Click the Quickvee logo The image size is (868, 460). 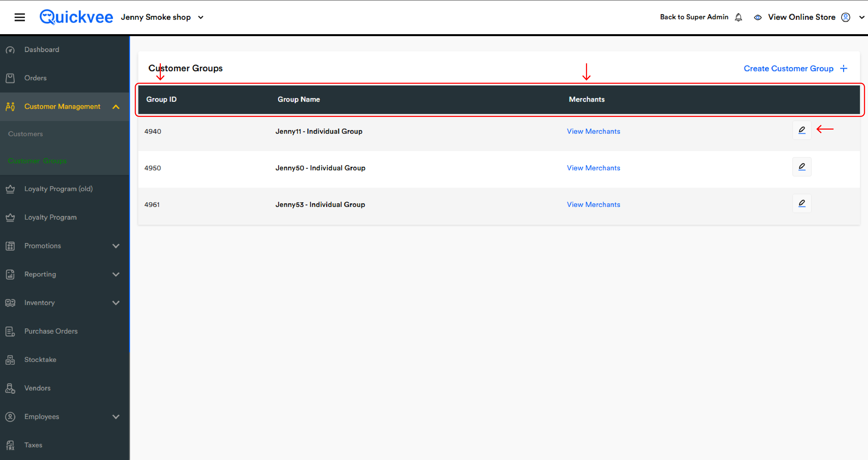pyautogui.click(x=76, y=17)
